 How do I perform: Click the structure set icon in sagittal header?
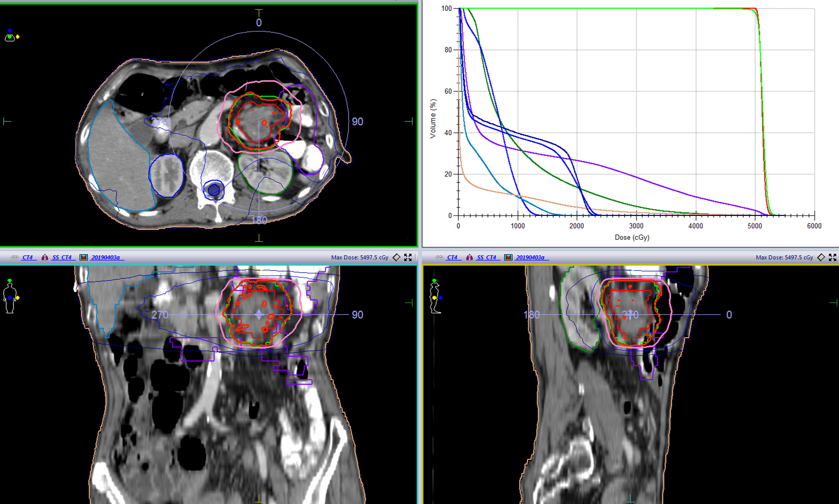tap(470, 257)
